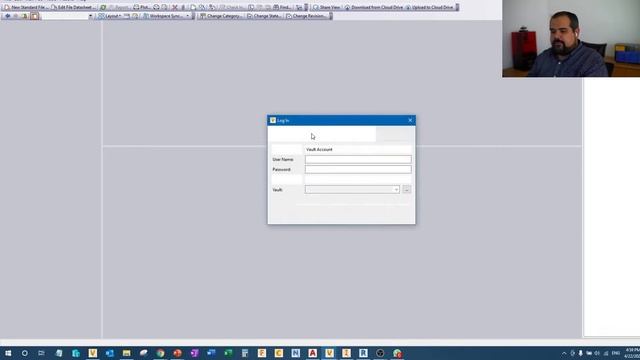This screenshot has width=640, height=360.
Task: Open Word from the taskbar
Action: coord(211,353)
